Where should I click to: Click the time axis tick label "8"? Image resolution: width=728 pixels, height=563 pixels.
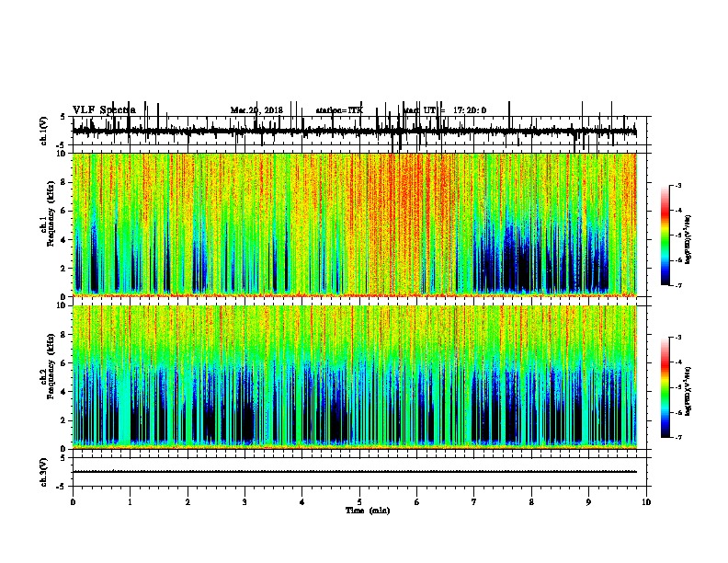[x=531, y=502]
